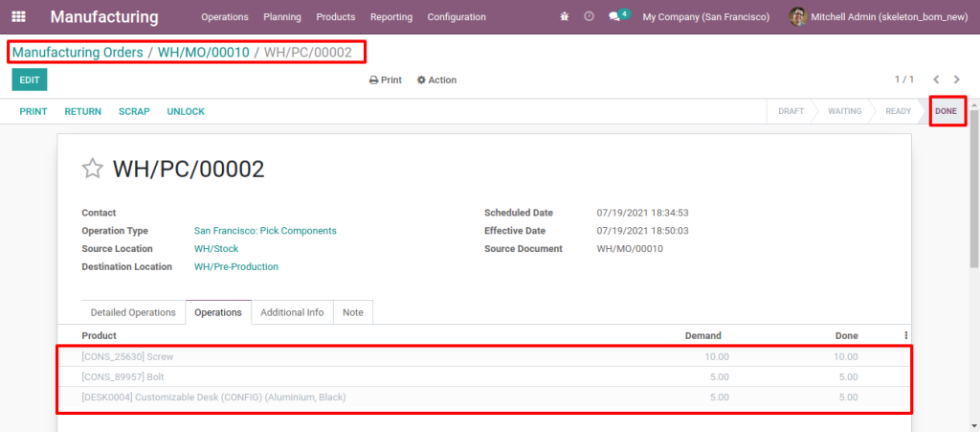980x432 pixels.
Task: Open column options kebab icon in table
Action: (905, 335)
